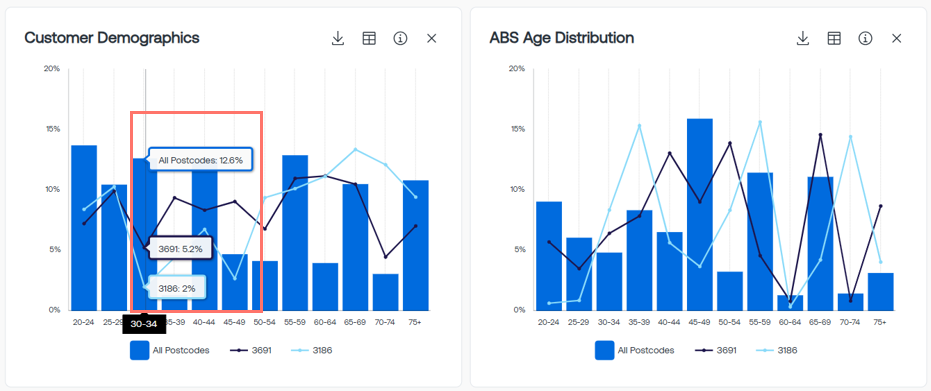Image resolution: width=931 pixels, height=391 pixels.
Task: Close the ABS Age Distribution panel
Action: (897, 39)
